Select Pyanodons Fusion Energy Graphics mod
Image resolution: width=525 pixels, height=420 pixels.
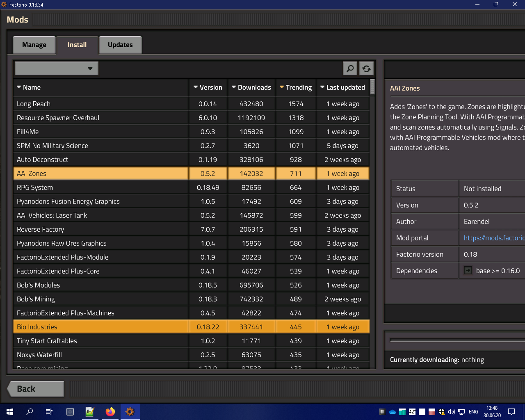(192, 201)
